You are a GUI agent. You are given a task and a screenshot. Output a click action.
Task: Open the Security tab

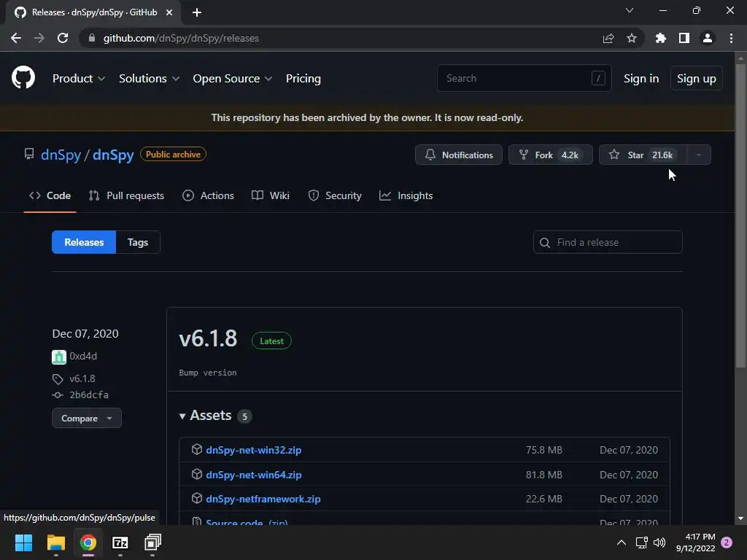coord(335,195)
